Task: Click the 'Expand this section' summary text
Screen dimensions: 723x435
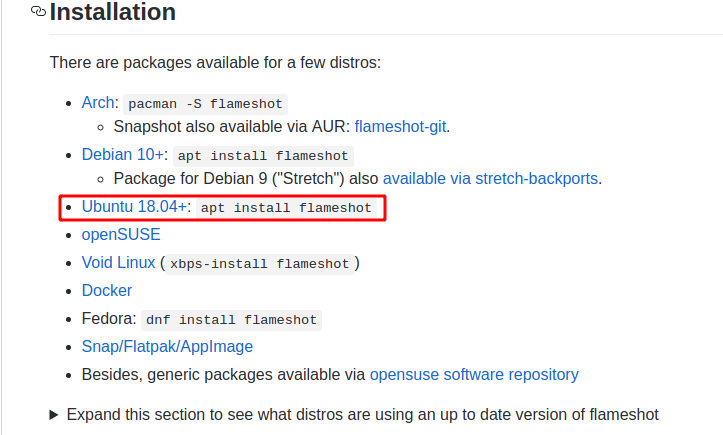Action: [362, 415]
